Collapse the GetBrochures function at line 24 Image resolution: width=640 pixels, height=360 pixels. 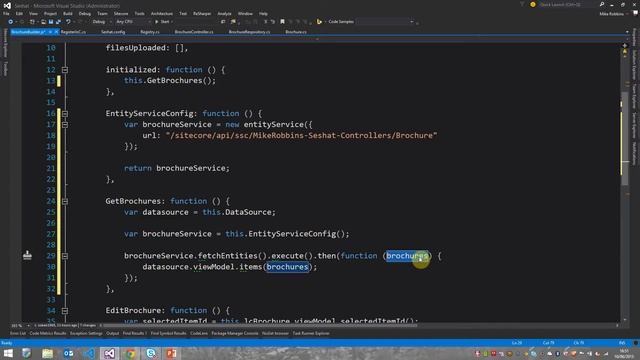tap(64, 201)
